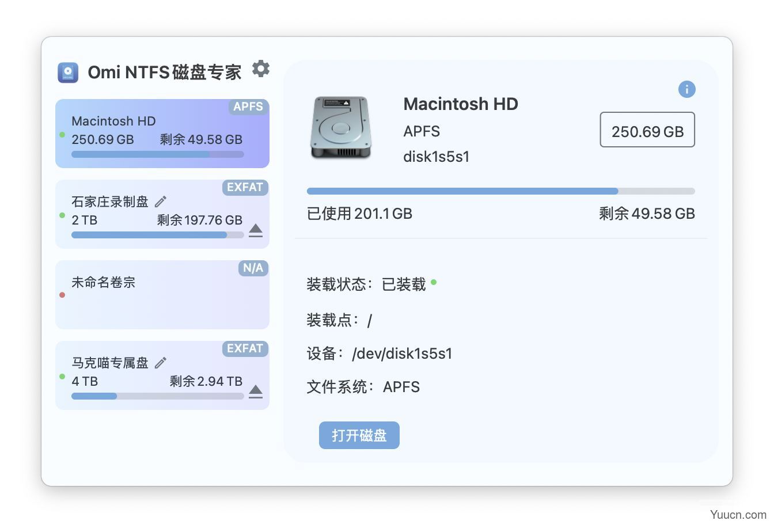Click the EXFAT badge on 石家庄录制盘
The height and width of the screenshot is (532, 774).
pyautogui.click(x=245, y=187)
